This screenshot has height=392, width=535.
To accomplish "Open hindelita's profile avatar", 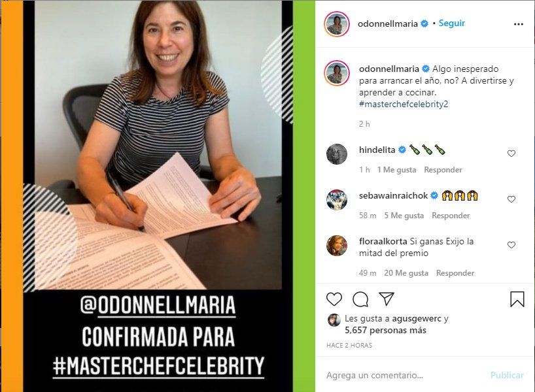I will (337, 154).
